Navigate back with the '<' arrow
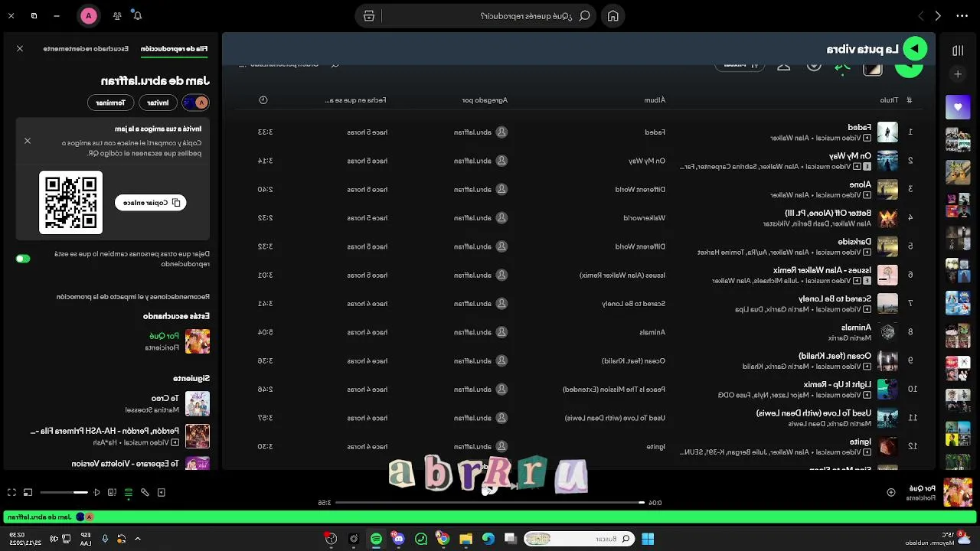Screen dimensions: 980x551 click(x=921, y=15)
